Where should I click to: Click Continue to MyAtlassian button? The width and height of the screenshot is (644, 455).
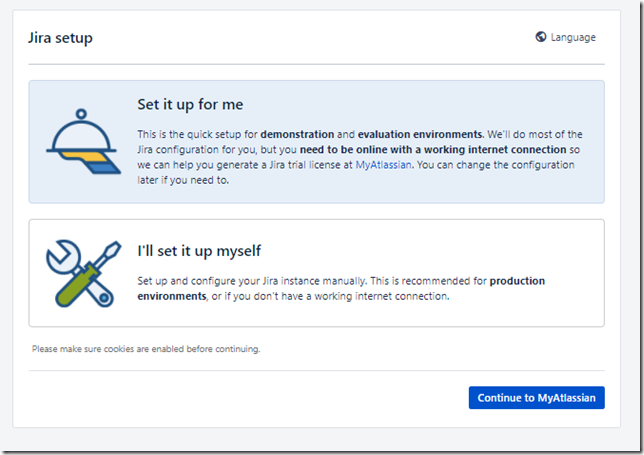point(536,398)
